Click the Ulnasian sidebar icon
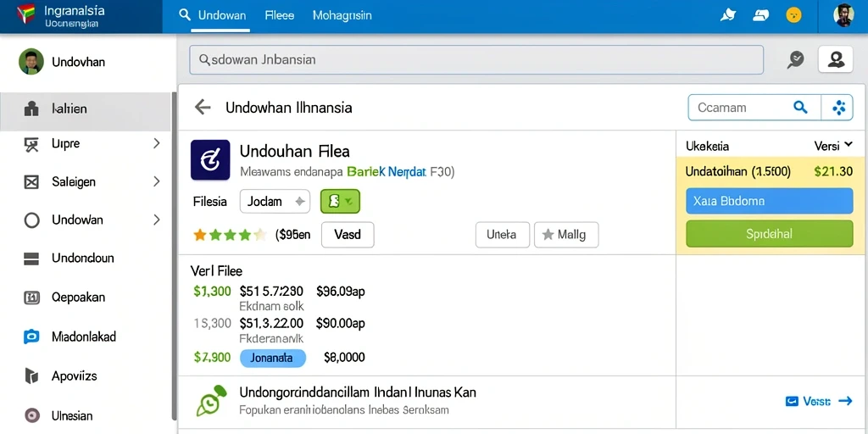Viewport: 868px width, 434px height. click(31, 415)
